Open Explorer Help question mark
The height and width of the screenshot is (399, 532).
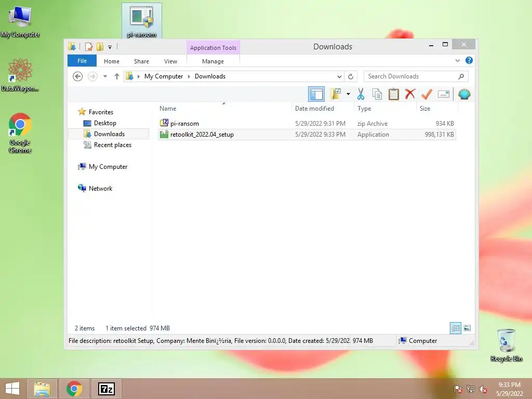(469, 60)
